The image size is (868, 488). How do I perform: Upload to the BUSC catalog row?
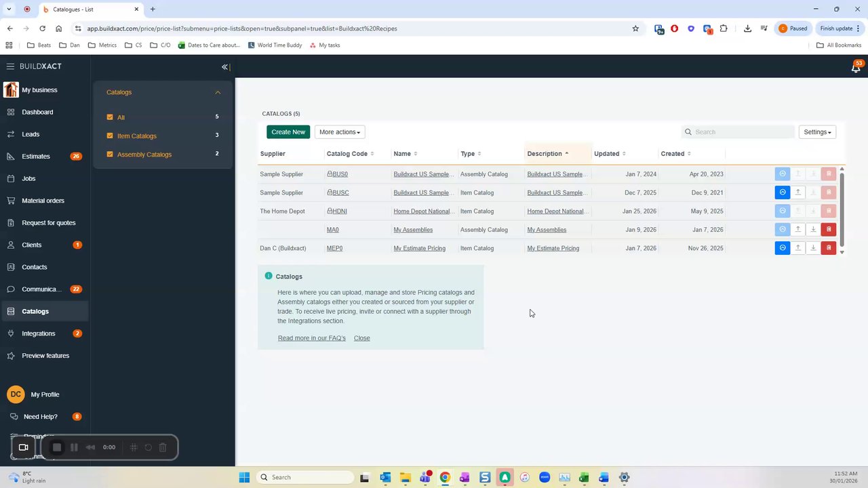(x=798, y=192)
